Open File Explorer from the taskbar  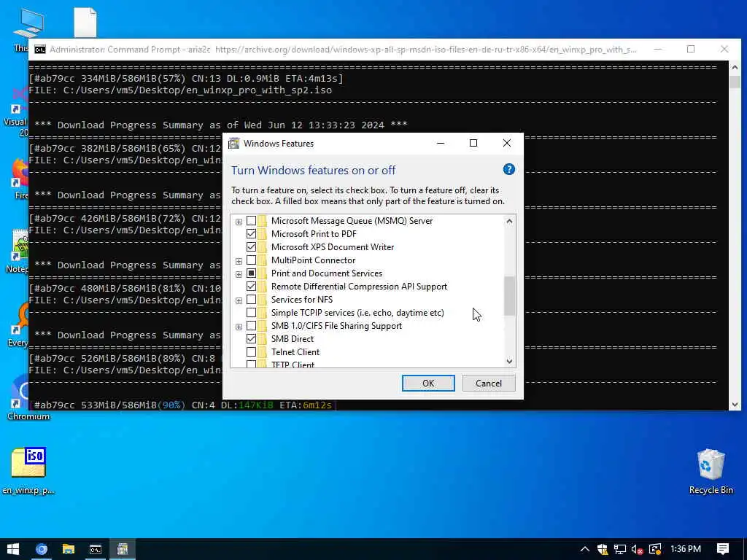[69, 549]
